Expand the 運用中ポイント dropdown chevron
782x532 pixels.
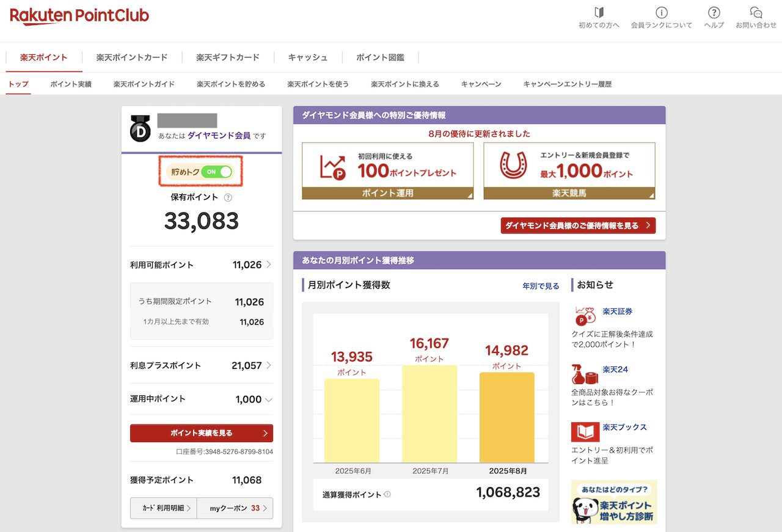pyautogui.click(x=268, y=399)
